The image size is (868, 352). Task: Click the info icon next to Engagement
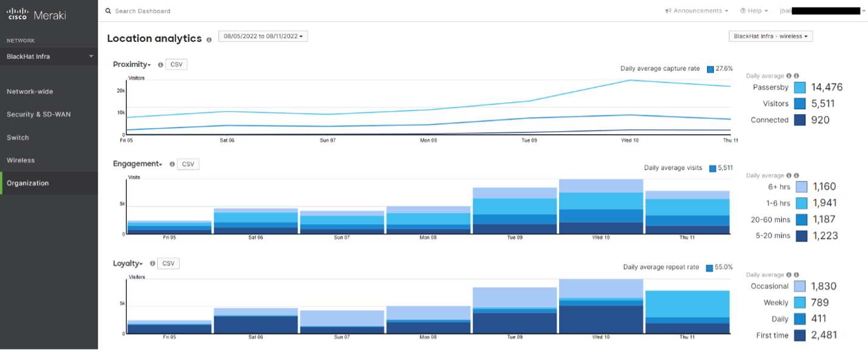[x=172, y=164]
